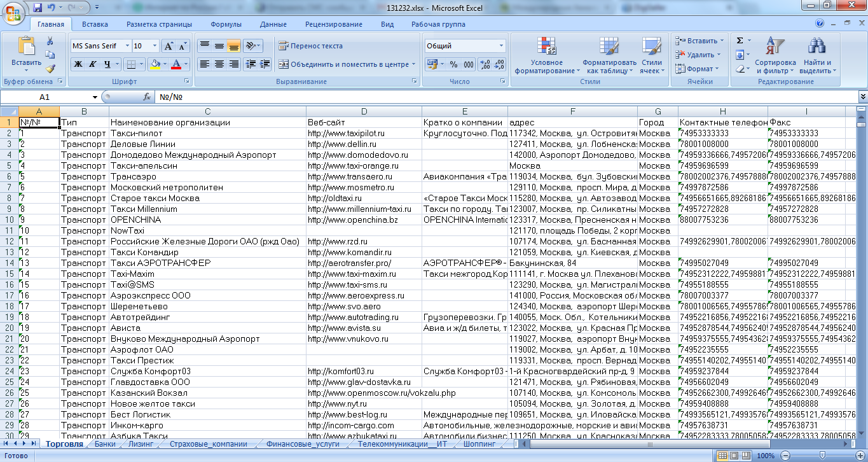868x462 pixels.
Task: Decrease font size
Action: (x=183, y=46)
